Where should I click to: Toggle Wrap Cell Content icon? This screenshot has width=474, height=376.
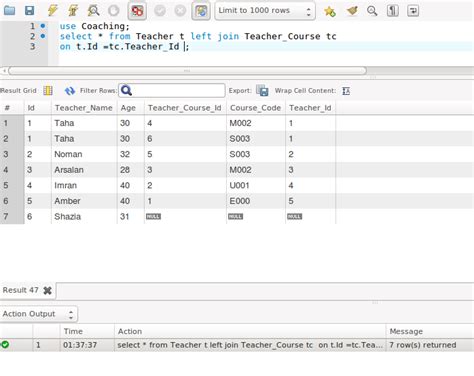coord(346,91)
